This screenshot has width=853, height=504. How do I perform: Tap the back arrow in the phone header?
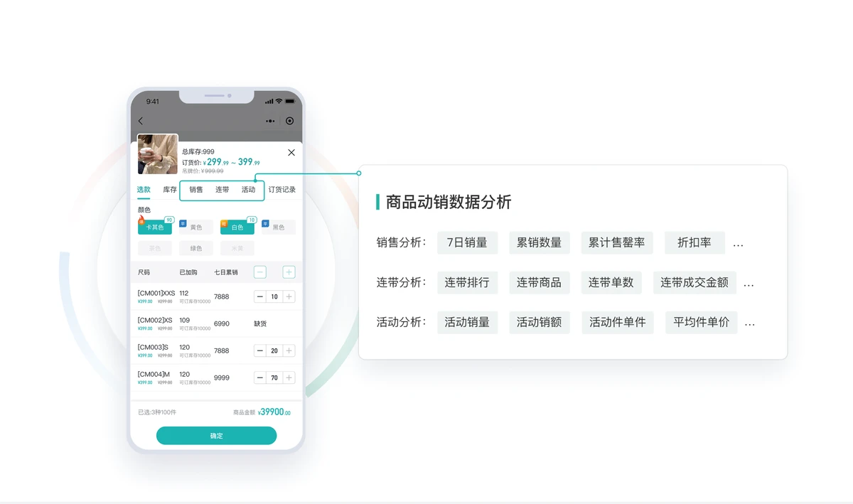(141, 121)
